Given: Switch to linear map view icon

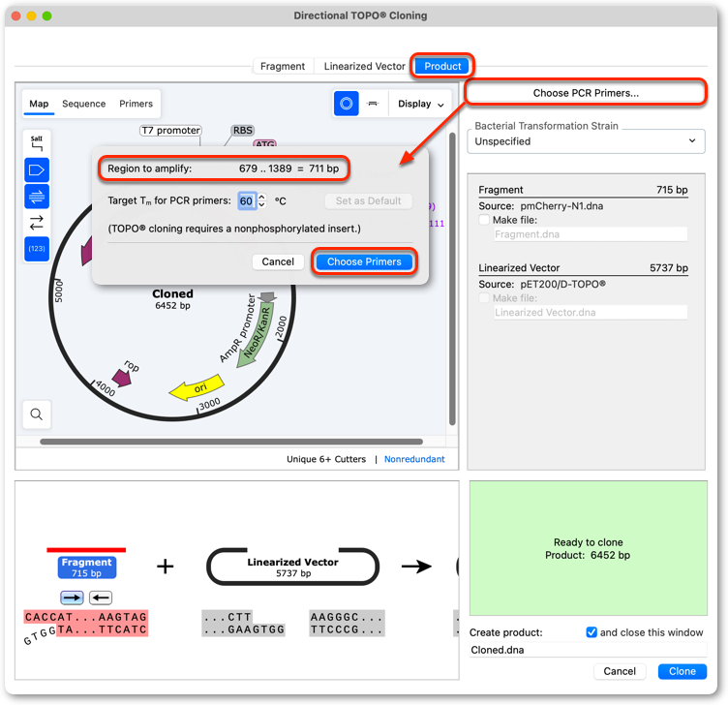Looking at the screenshot, I should click(x=373, y=104).
